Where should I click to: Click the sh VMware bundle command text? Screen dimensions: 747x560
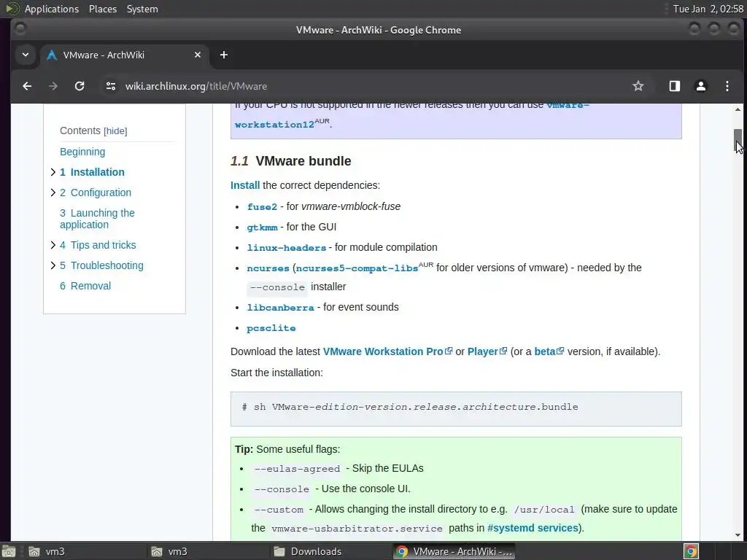[x=410, y=407]
